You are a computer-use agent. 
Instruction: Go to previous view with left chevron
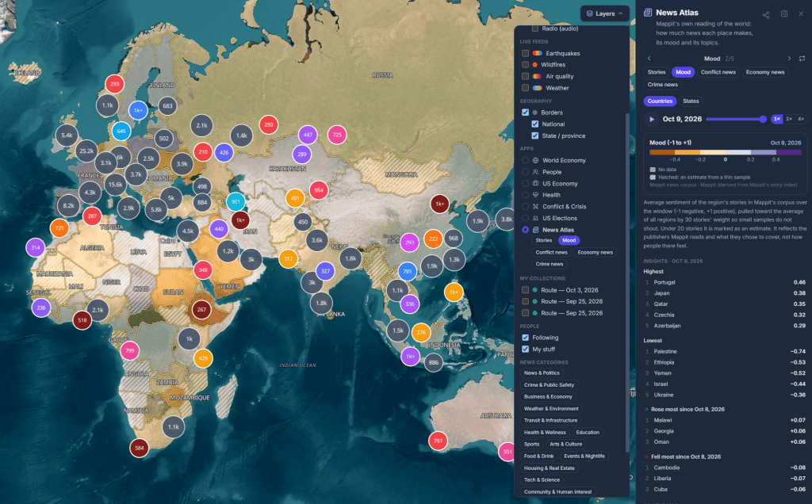pos(649,59)
